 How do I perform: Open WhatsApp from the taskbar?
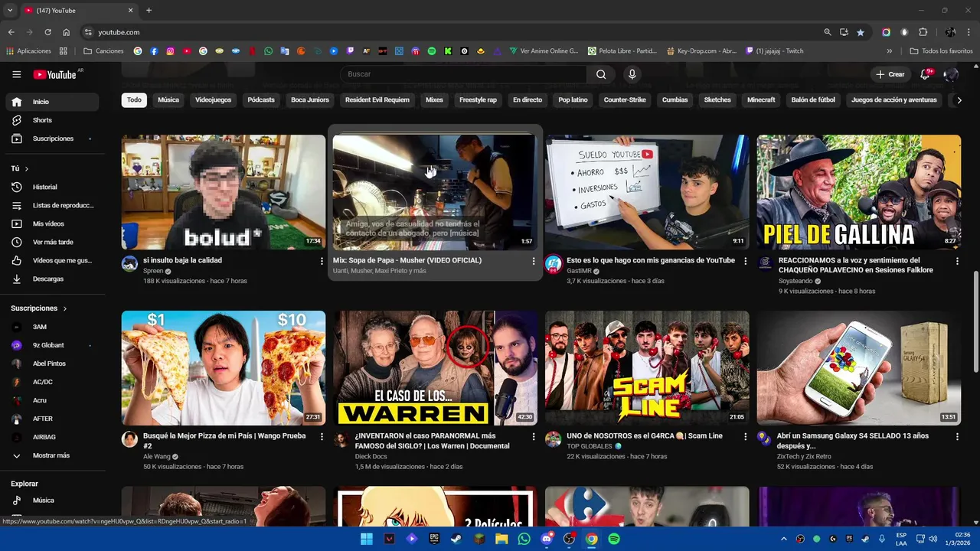point(524,539)
